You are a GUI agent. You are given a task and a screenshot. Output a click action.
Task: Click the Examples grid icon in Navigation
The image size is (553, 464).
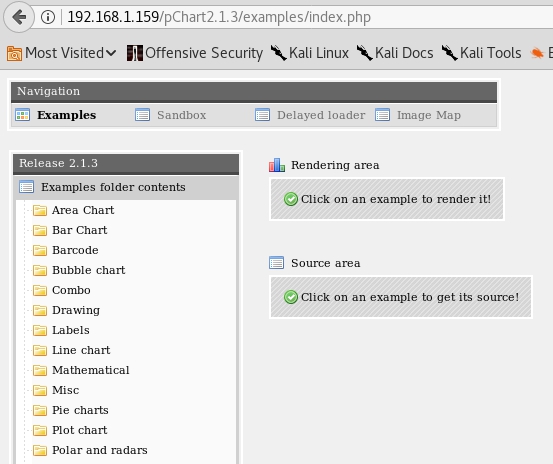23,115
